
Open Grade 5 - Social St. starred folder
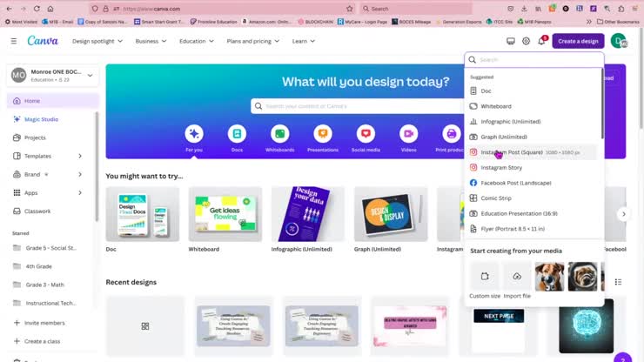51,248
